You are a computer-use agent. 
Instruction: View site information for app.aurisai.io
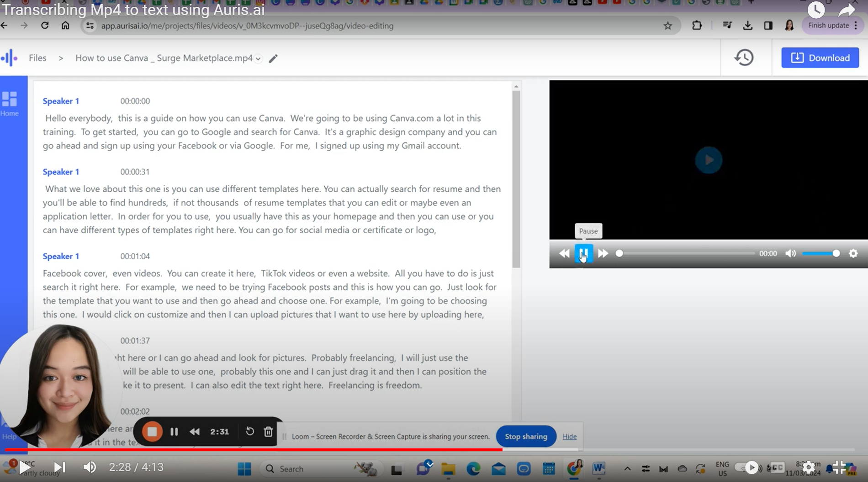[x=90, y=26]
